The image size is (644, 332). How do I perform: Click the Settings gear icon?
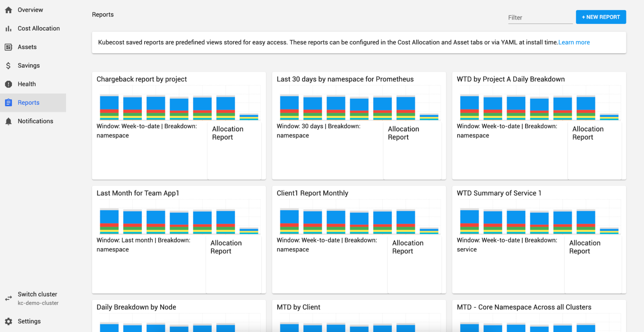click(9, 321)
